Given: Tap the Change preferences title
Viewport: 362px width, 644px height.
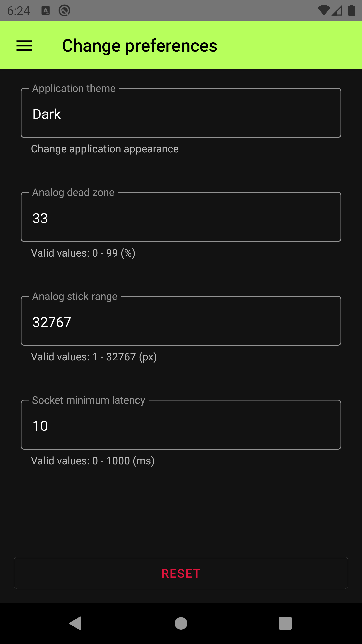Looking at the screenshot, I should tap(140, 46).
